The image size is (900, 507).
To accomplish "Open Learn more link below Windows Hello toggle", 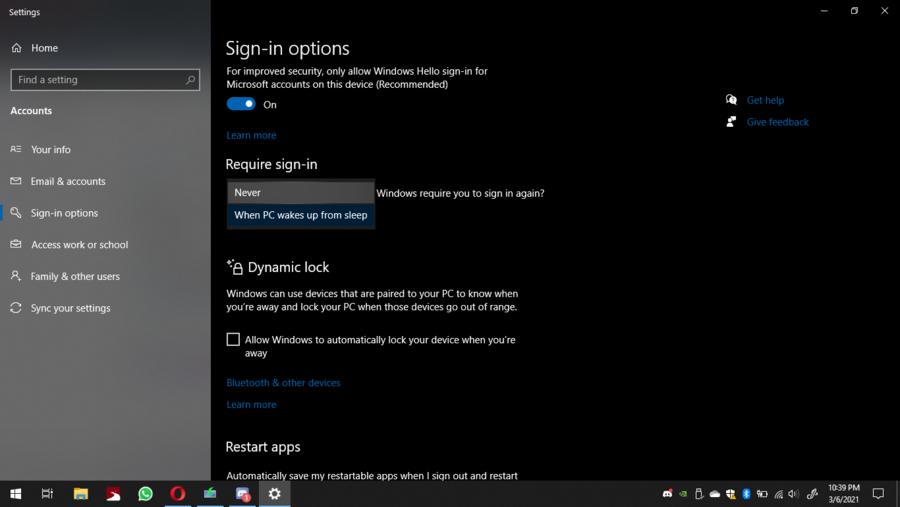I will pos(251,136).
